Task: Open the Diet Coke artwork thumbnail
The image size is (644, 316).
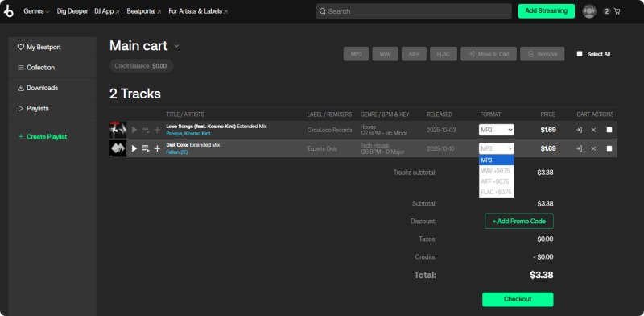Action: (118, 148)
